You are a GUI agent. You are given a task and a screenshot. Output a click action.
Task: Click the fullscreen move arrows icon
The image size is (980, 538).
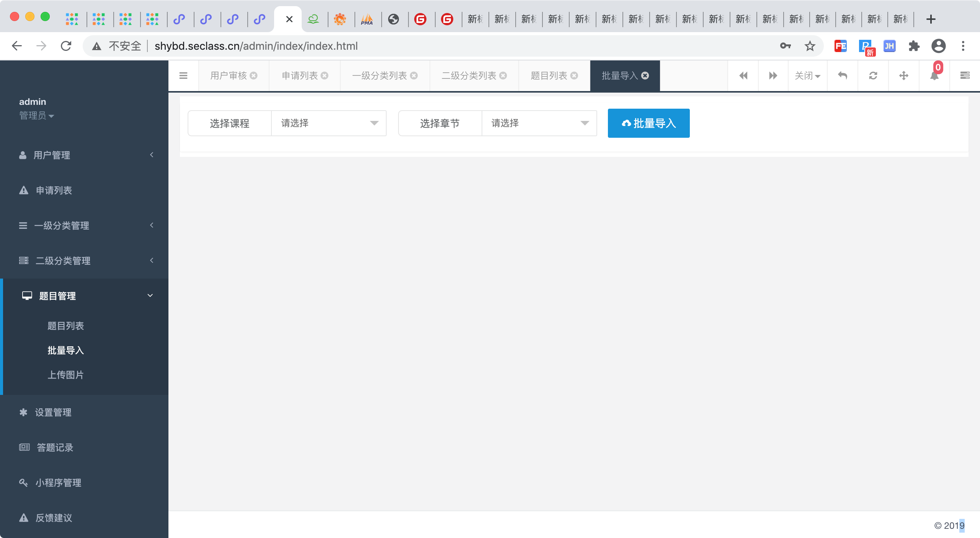(x=904, y=76)
